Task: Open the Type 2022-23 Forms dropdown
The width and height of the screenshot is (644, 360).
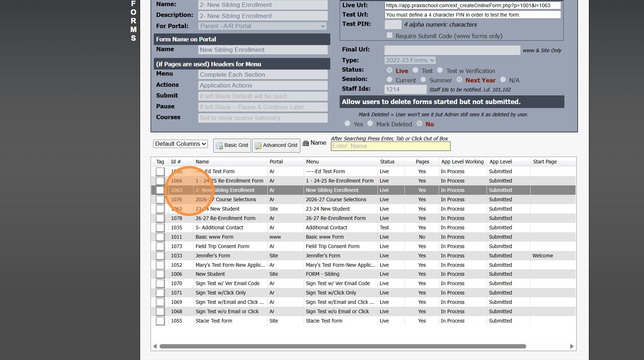Action: point(410,60)
